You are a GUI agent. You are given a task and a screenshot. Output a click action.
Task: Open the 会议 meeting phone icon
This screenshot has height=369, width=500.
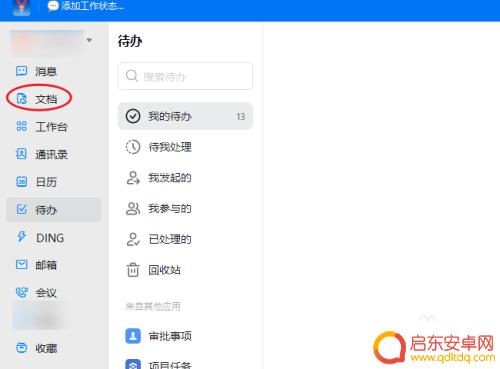point(22,292)
